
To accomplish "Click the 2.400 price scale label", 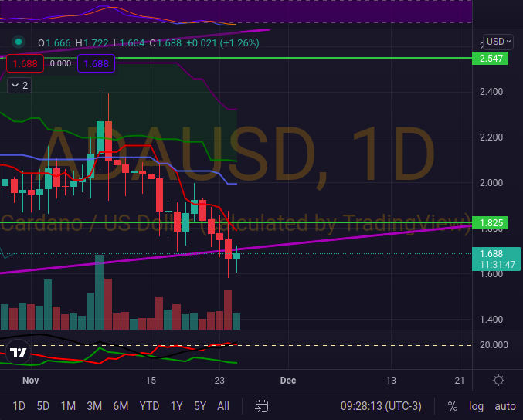I will 491,92.
